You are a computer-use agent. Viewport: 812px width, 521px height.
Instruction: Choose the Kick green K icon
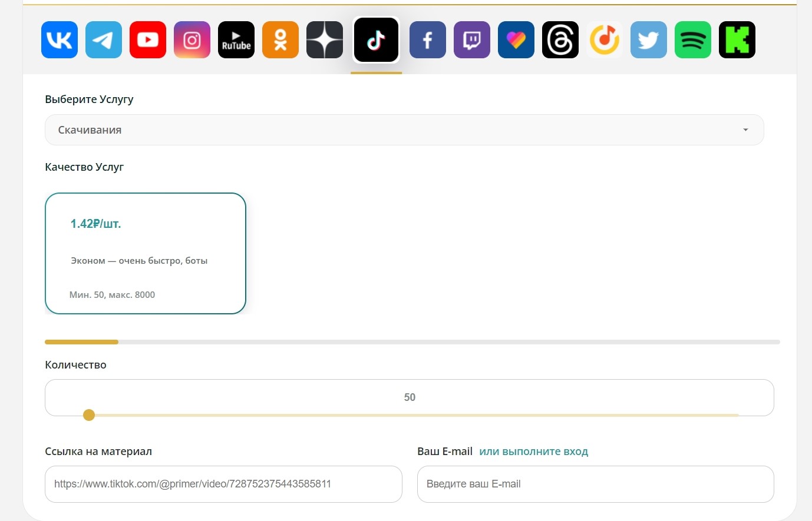737,40
